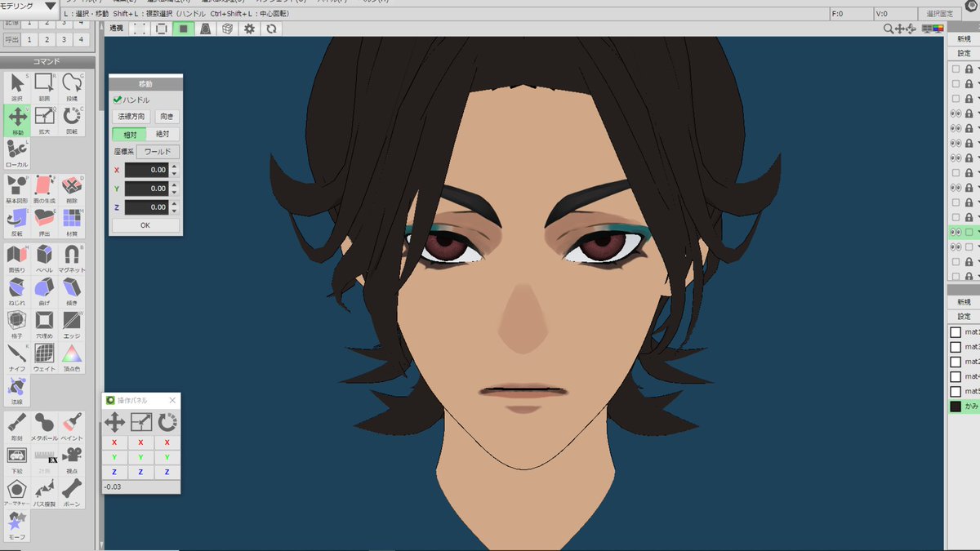The image size is (980, 551).
Task: Click the viewport zoom magnifier icon
Action: pyautogui.click(x=889, y=29)
